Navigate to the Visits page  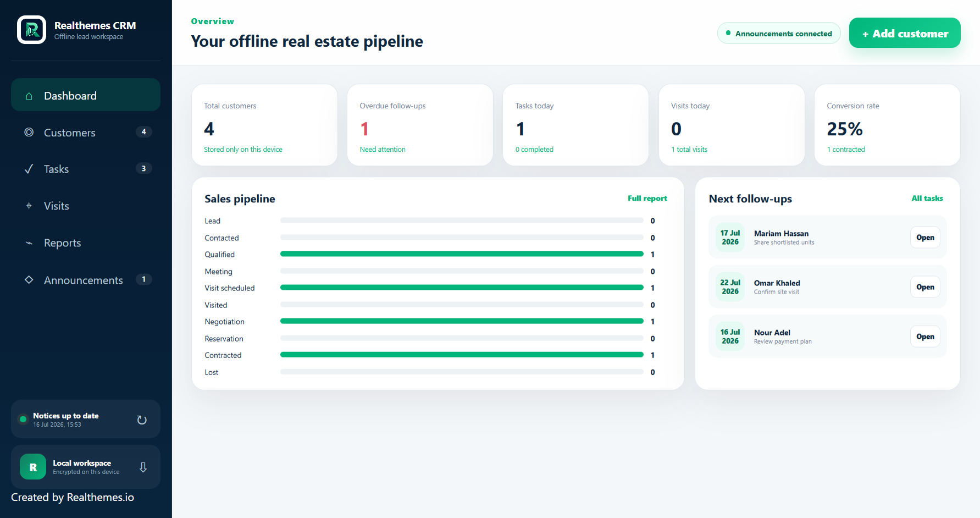click(x=86, y=206)
